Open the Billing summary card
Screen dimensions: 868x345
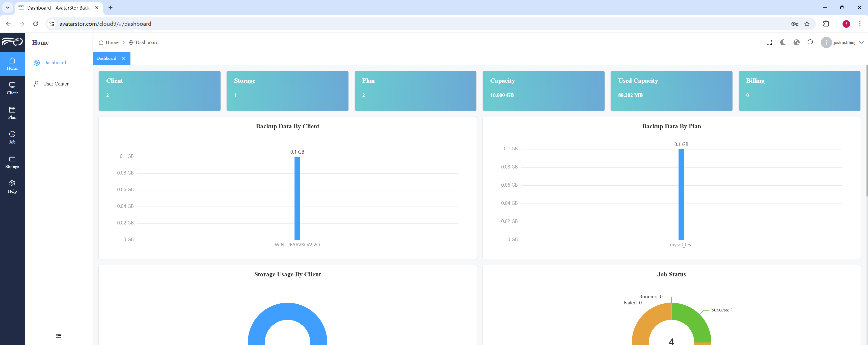(x=800, y=91)
